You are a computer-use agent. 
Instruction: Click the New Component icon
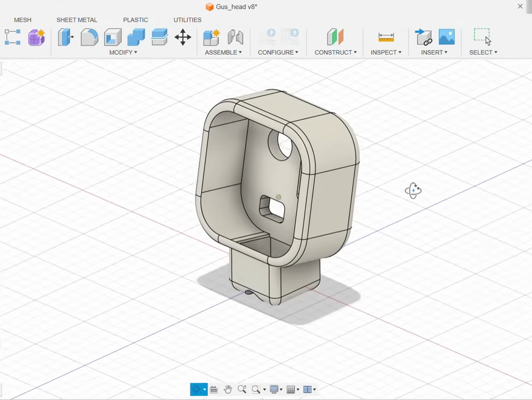point(212,37)
